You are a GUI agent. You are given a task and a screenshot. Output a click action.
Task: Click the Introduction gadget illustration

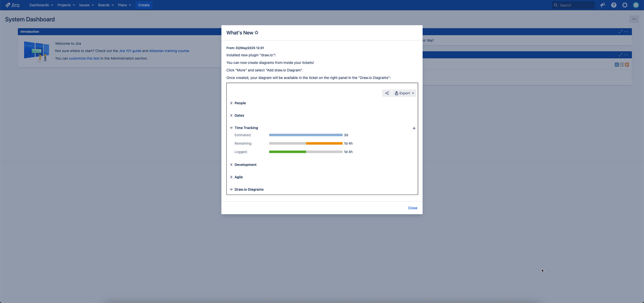coord(36,52)
